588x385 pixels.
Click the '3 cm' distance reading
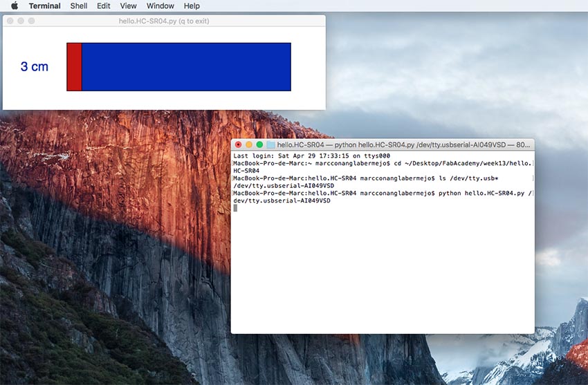35,66
